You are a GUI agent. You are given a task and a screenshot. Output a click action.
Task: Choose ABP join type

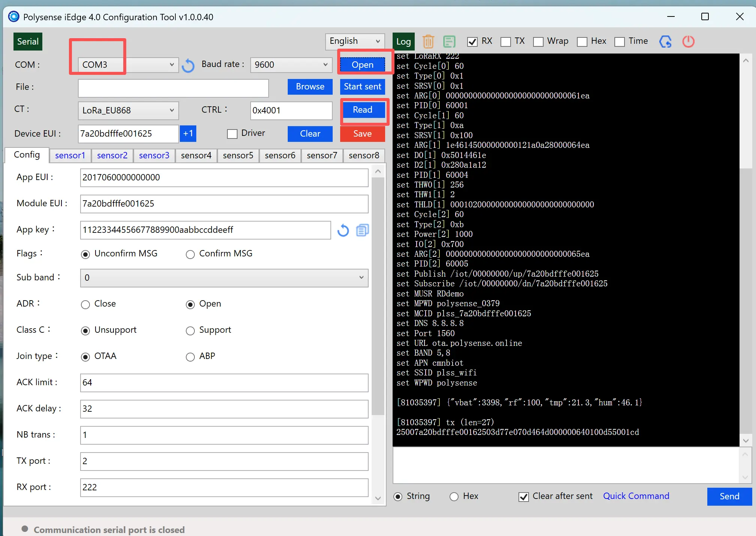tap(190, 357)
